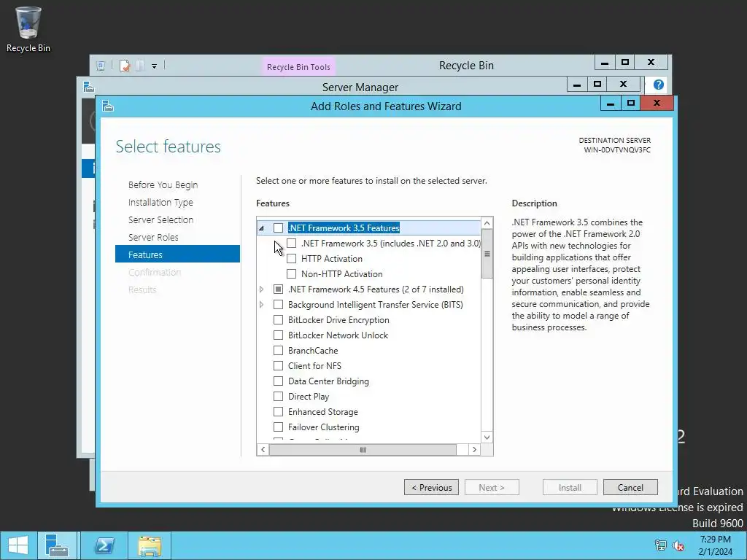Viewport: 747px width, 560px height.
Task: Click the network status tray icon
Action: (x=660, y=545)
